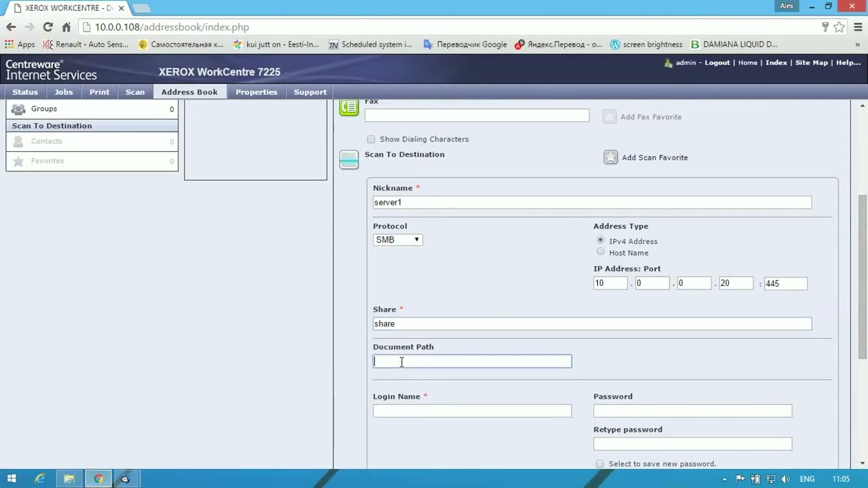The height and width of the screenshot is (488, 868).
Task: Click the Port field showing 445
Action: tap(785, 283)
